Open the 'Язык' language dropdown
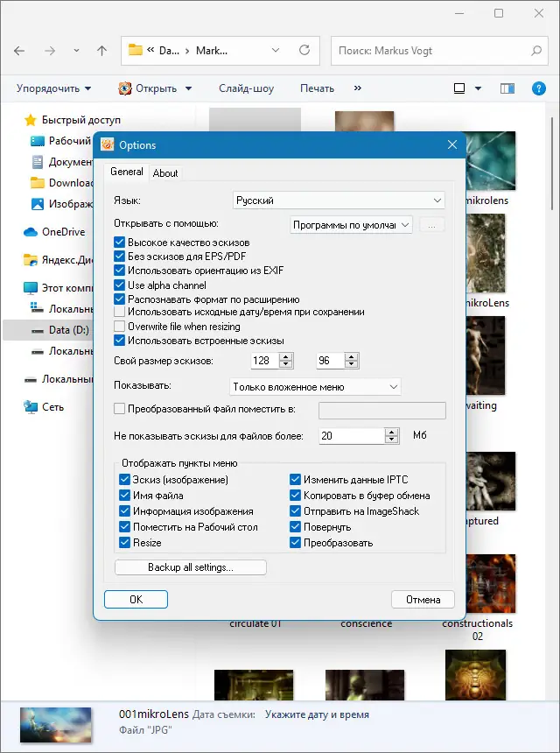Image resolution: width=560 pixels, height=753 pixels. 339,201
